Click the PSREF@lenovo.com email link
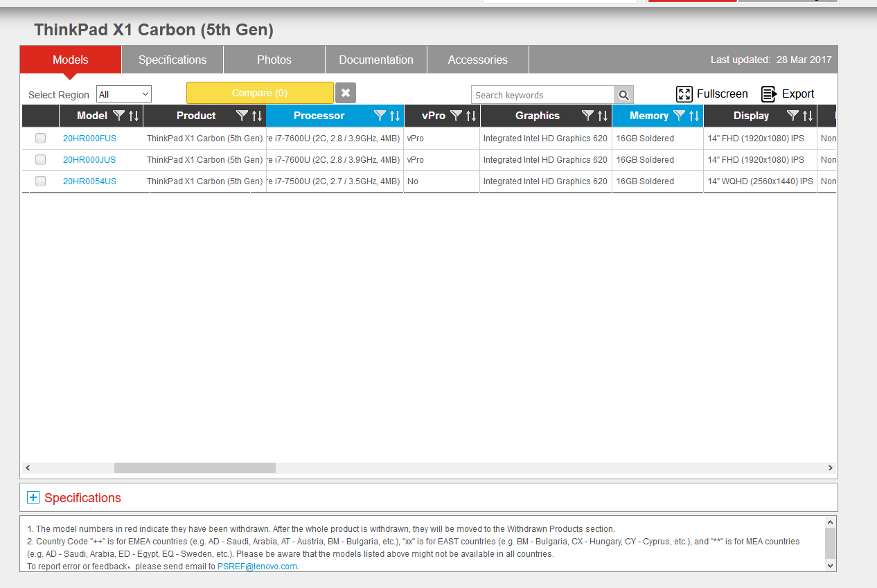 257,566
